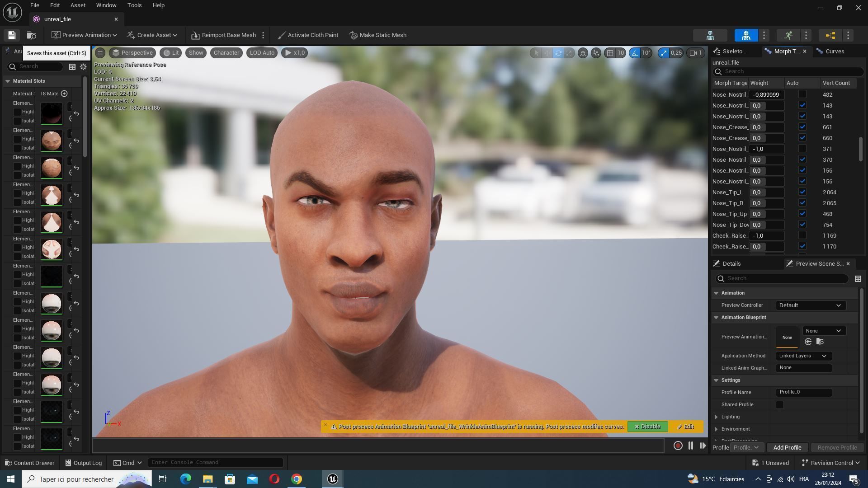This screenshot has height=488, width=868.
Task: Open the Window menu
Action: pos(106,5)
